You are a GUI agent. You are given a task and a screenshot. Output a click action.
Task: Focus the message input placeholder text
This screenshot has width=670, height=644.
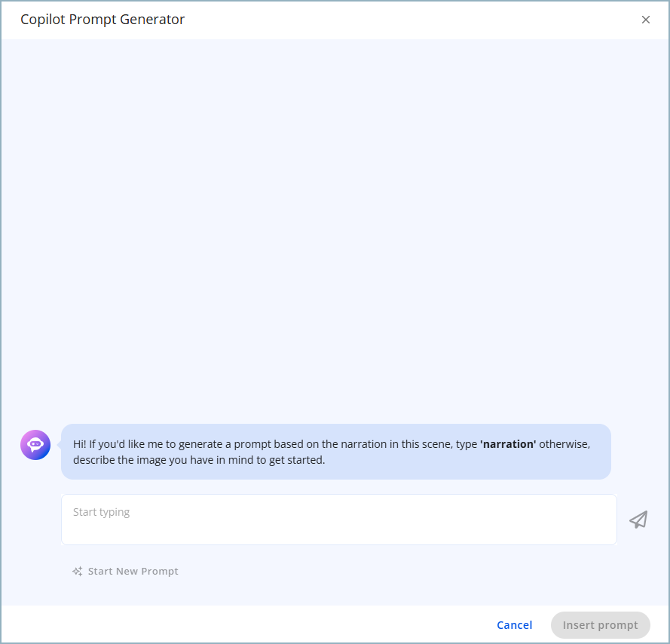pyautogui.click(x=101, y=512)
